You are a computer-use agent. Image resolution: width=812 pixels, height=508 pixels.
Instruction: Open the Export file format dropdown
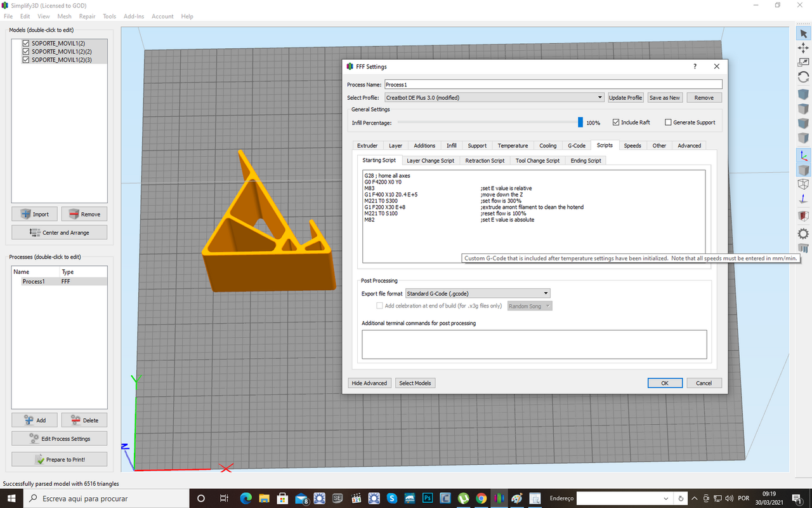pyautogui.click(x=478, y=293)
